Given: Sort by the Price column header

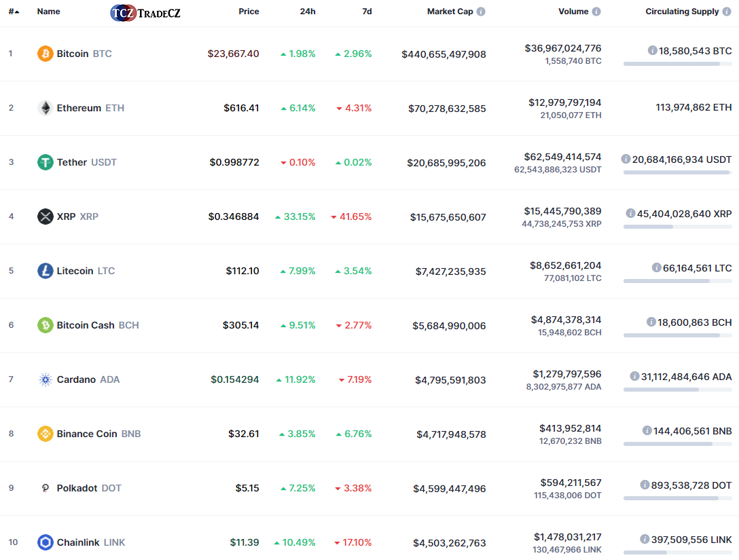Looking at the screenshot, I should [249, 12].
